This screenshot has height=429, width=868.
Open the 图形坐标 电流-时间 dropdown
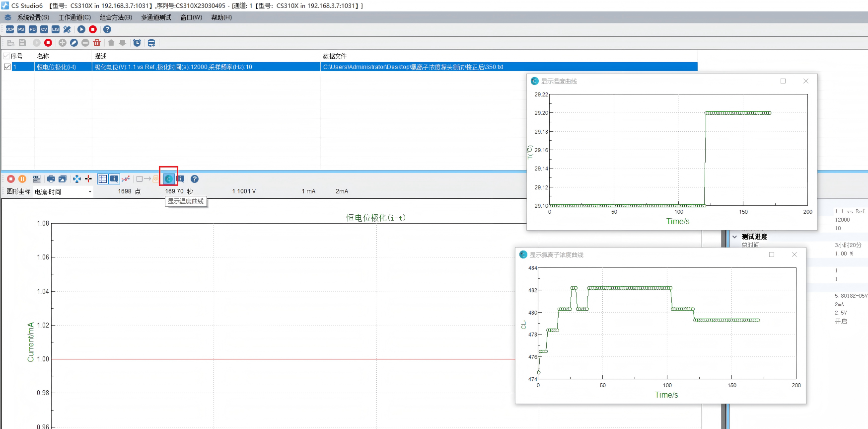[x=90, y=192]
